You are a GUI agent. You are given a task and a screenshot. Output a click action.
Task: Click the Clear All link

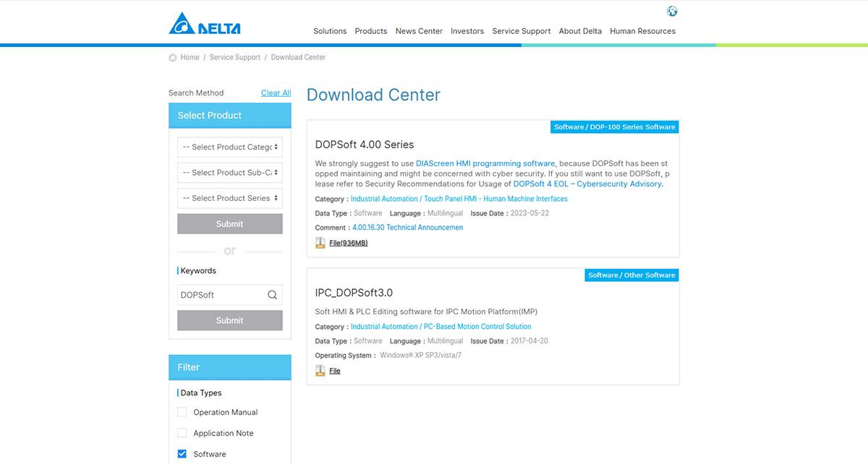click(276, 93)
